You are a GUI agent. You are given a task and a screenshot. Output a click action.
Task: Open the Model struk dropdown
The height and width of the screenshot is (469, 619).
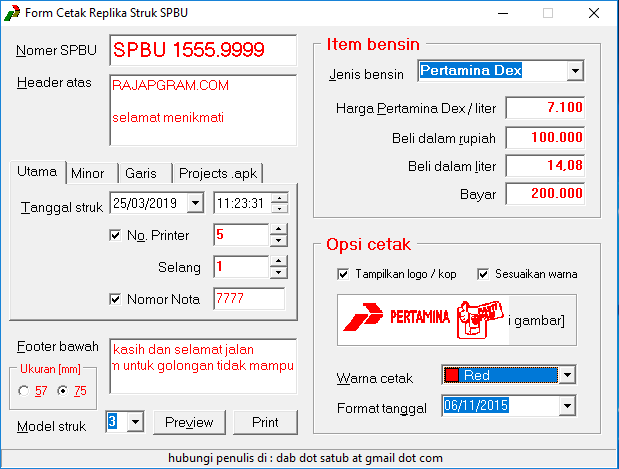pyautogui.click(x=135, y=422)
